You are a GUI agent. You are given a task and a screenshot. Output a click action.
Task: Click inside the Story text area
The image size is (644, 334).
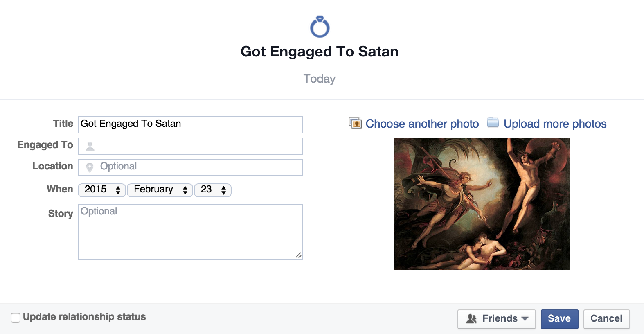190,232
